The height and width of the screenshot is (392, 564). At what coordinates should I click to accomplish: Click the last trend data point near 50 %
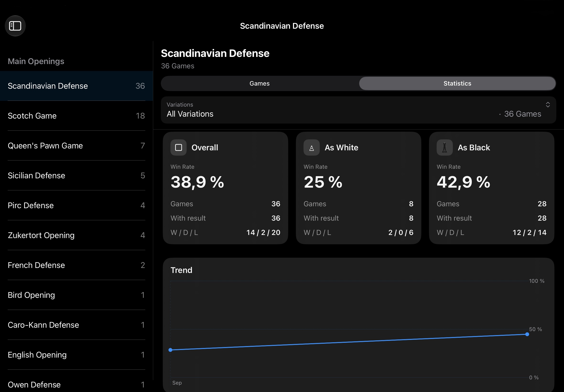(527, 334)
